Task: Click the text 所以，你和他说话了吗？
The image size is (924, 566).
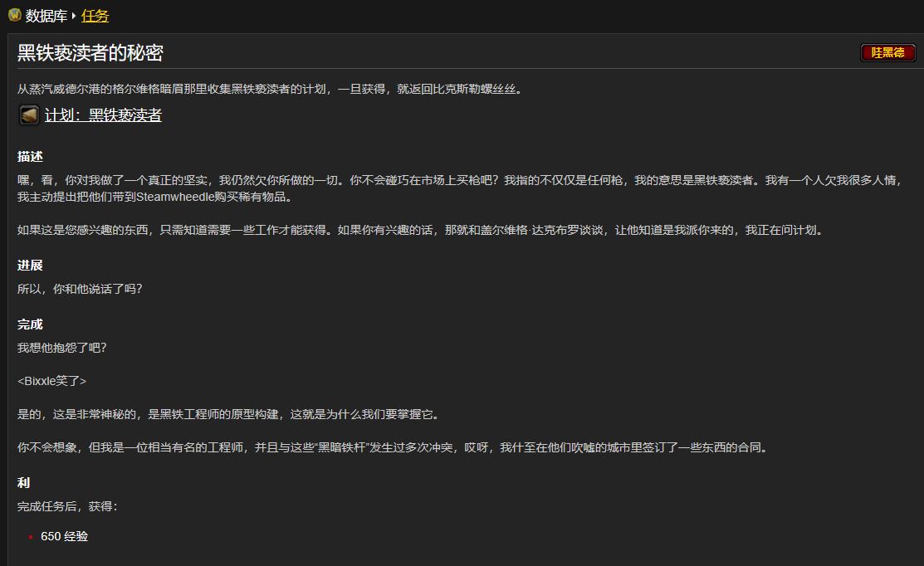Action: click(x=80, y=289)
